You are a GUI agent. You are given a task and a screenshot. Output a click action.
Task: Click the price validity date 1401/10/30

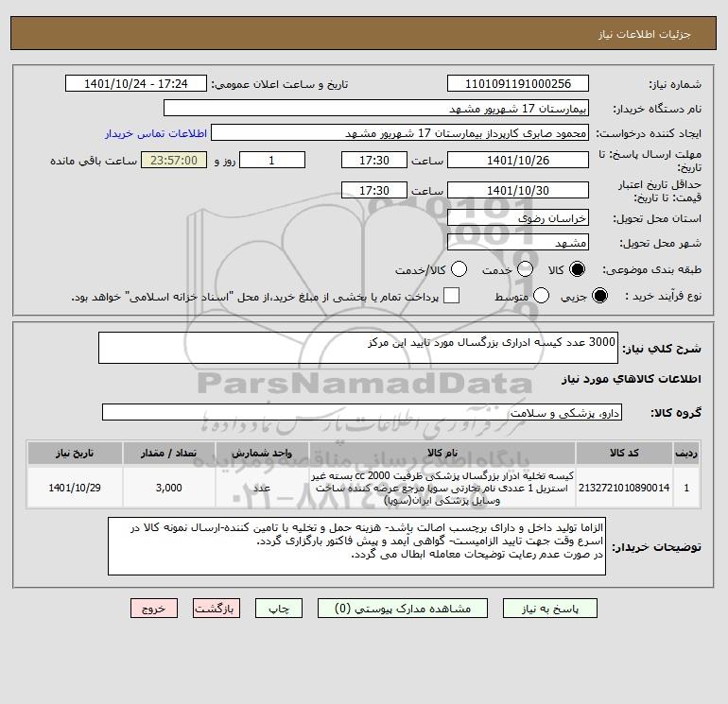[518, 190]
